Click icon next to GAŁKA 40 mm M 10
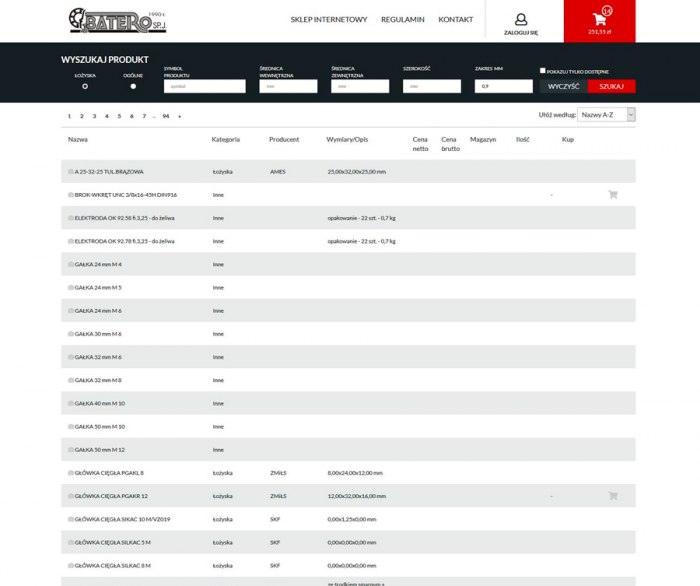700x586 pixels. [x=71, y=403]
